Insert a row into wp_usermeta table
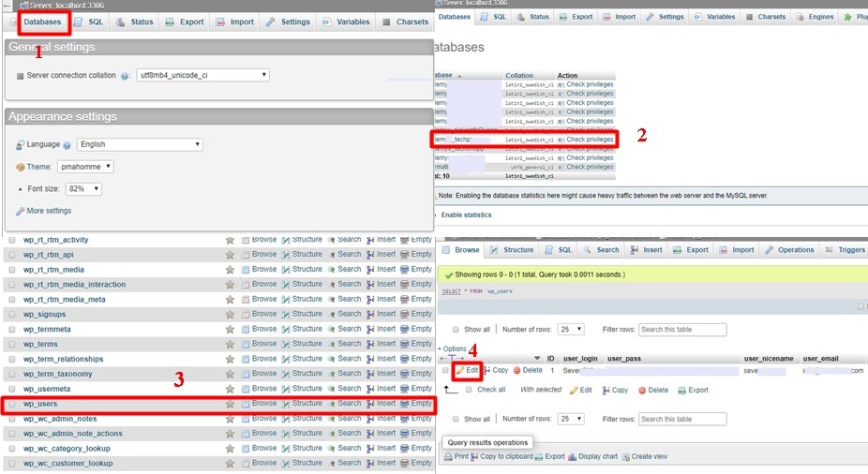 (381, 389)
